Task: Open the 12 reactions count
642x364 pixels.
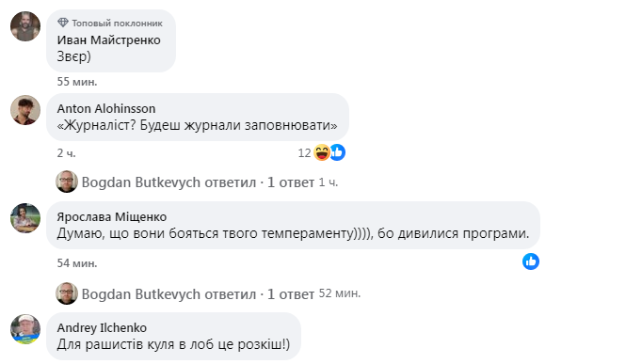Action: click(304, 153)
